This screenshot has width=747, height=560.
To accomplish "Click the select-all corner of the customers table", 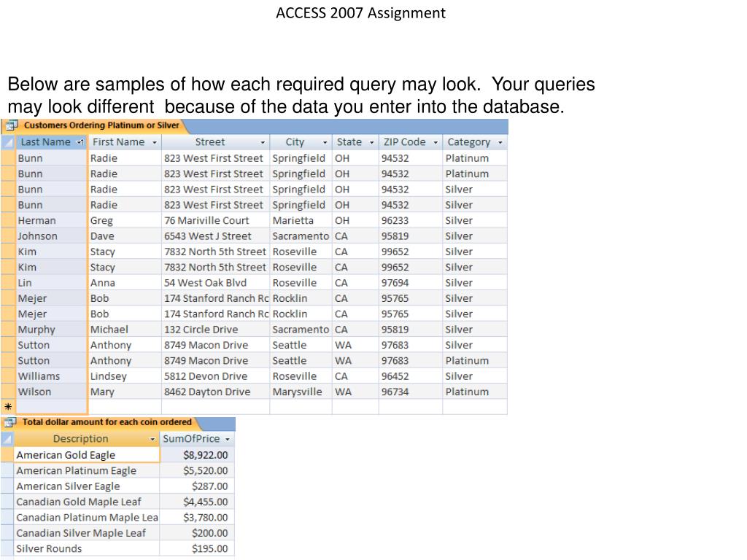I will pyautogui.click(x=8, y=142).
